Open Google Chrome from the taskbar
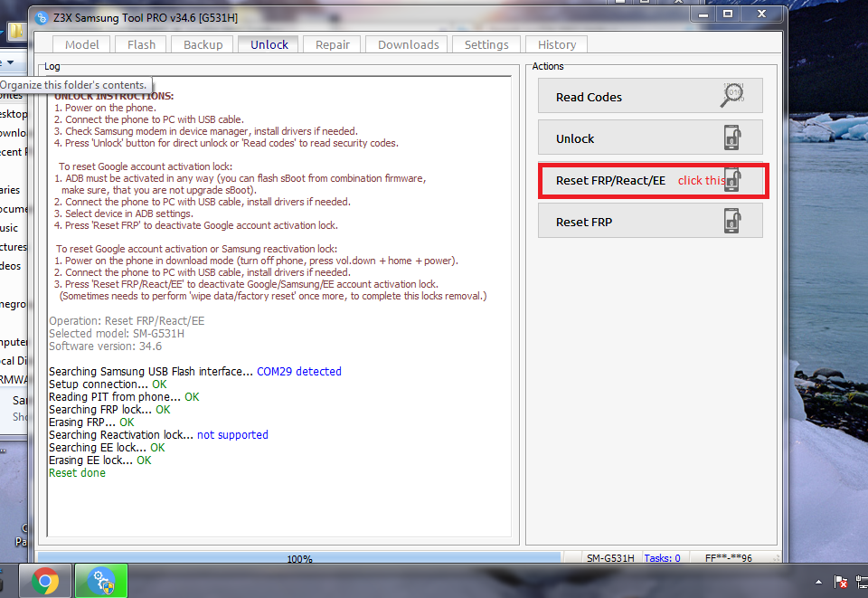The height and width of the screenshot is (598, 868). pyautogui.click(x=45, y=581)
